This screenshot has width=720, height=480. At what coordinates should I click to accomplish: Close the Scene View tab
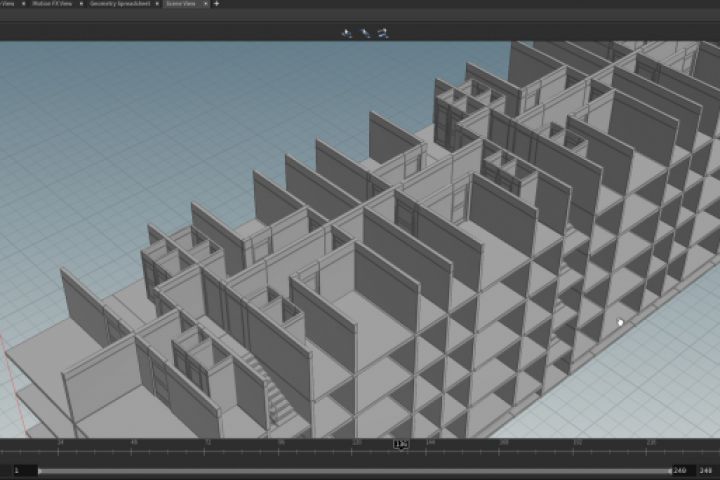click(205, 4)
